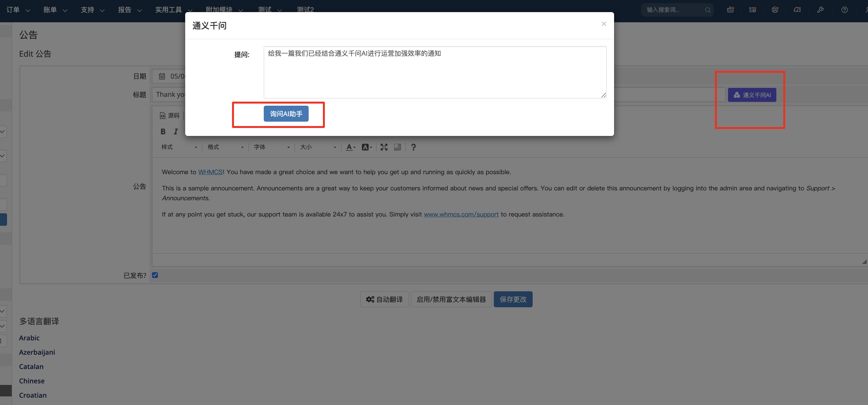Click the editor show blocks icon
The width and height of the screenshot is (868, 405).
(x=397, y=147)
